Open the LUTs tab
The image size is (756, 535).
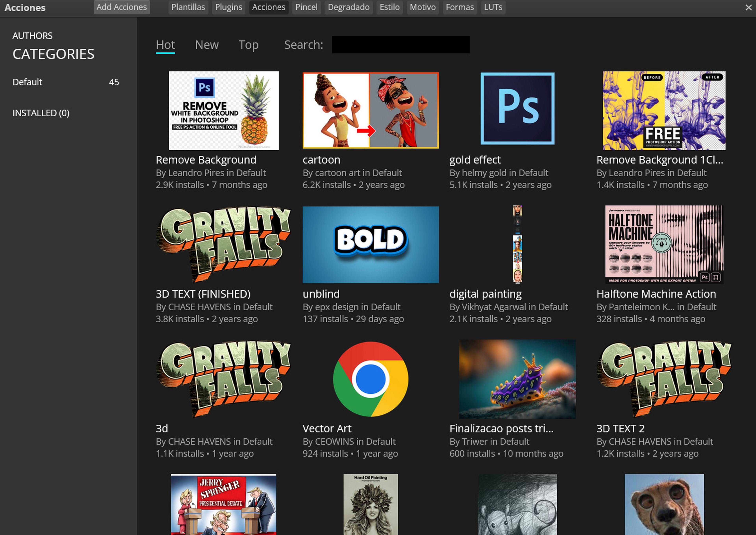[x=493, y=7]
